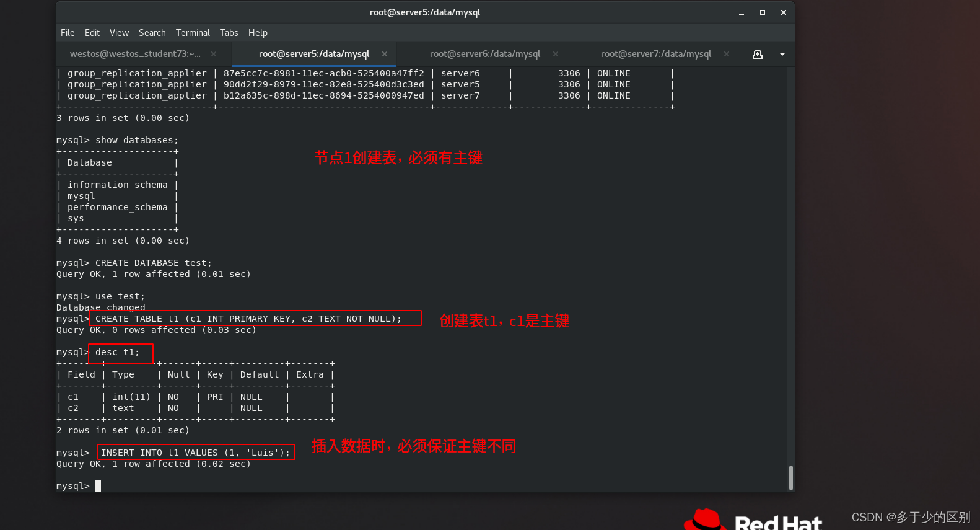
Task: Click the 'show databases;' command text
Action: click(x=137, y=140)
